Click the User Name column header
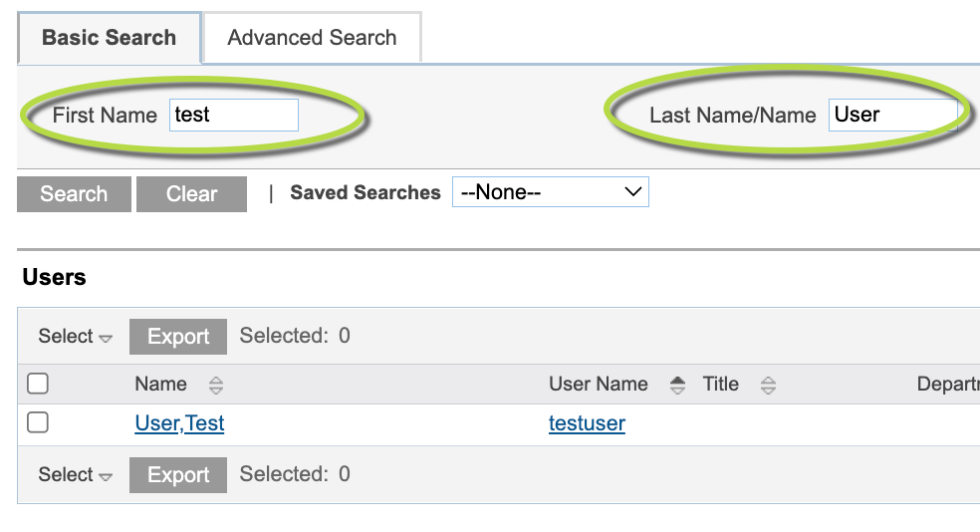 [x=599, y=384]
